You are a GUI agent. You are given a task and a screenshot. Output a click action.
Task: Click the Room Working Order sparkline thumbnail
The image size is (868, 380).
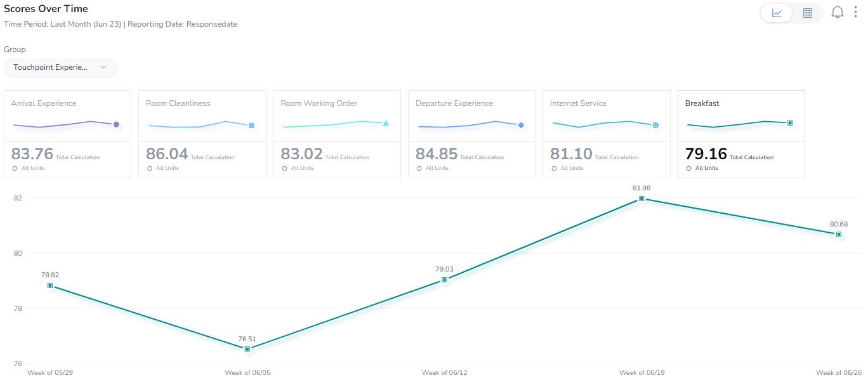click(336, 124)
